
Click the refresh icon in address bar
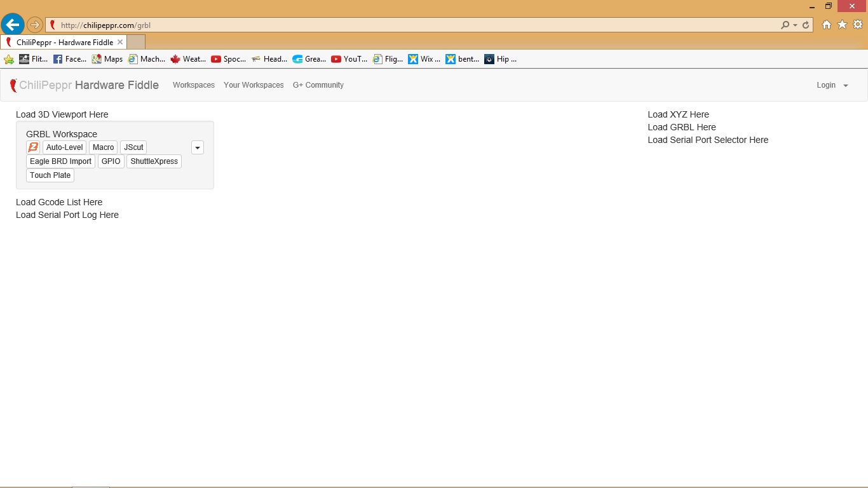(x=806, y=25)
